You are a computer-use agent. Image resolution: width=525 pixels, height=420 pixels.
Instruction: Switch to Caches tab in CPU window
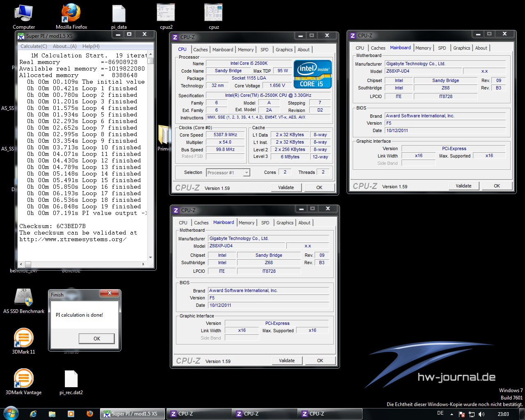coord(201,50)
